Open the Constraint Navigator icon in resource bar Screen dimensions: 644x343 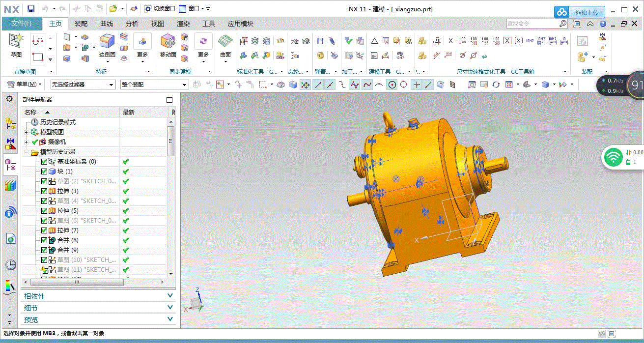(10, 144)
